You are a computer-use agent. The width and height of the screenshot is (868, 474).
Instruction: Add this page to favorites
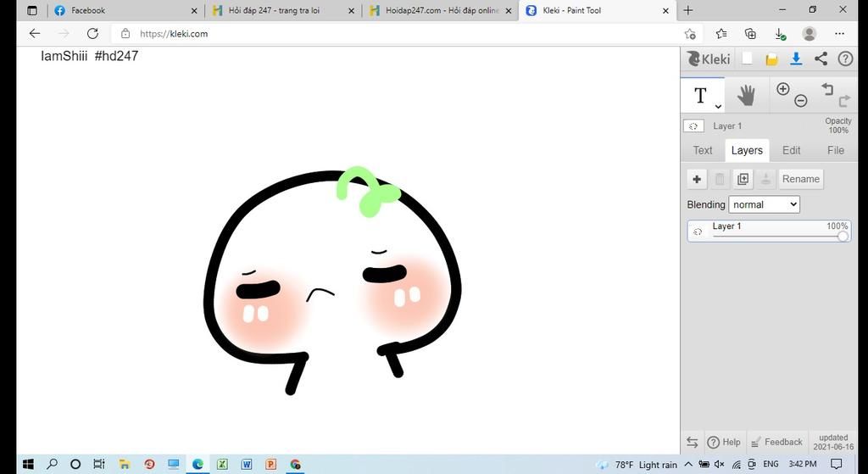tap(690, 34)
